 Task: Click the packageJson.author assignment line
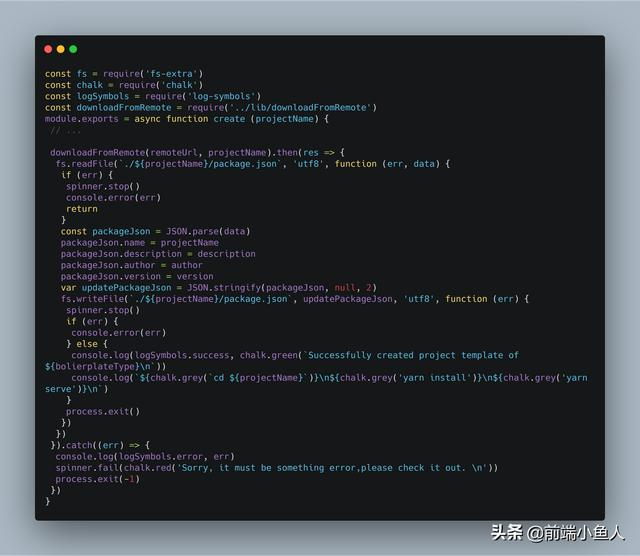[131, 265]
